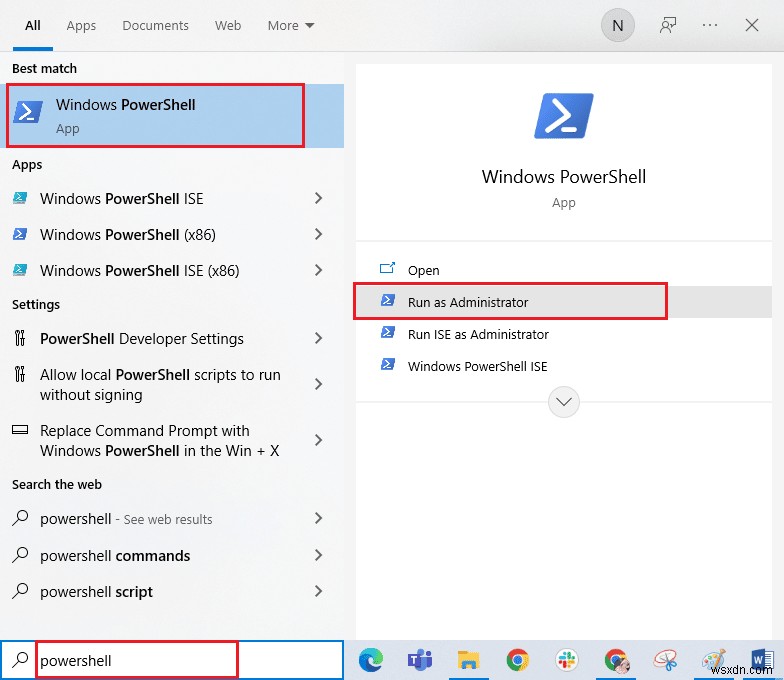Viewport: 784px width, 680px height.
Task: Launch Microsoft Teams from the taskbar
Action: (420, 660)
